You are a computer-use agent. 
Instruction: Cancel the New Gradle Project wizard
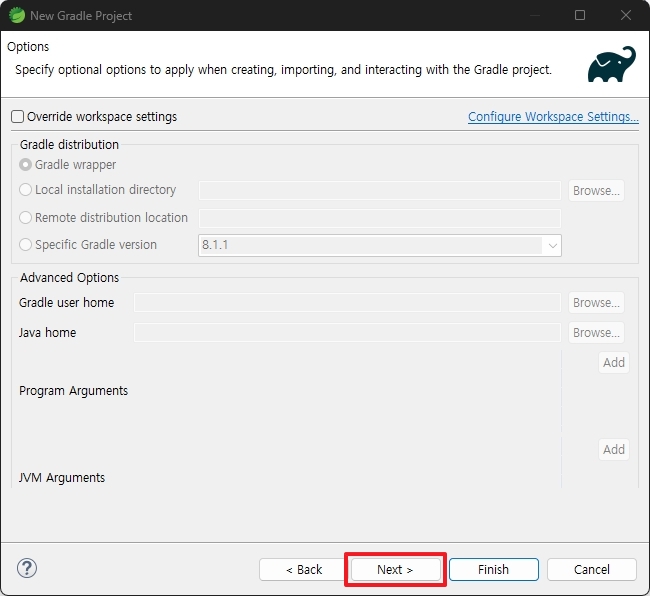pyautogui.click(x=592, y=569)
